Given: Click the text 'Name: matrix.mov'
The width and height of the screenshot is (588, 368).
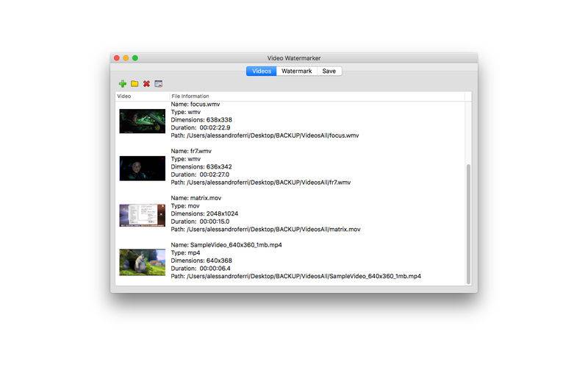Looking at the screenshot, I should coord(196,198).
